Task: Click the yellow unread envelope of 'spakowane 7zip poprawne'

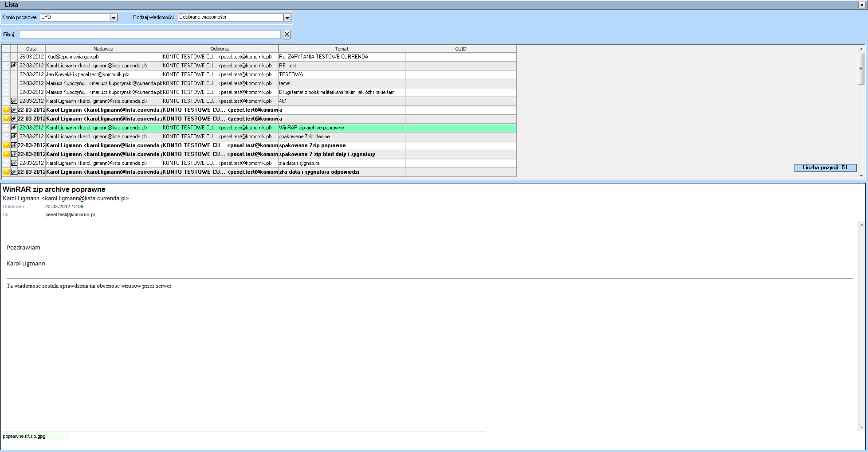Action: tap(6, 145)
